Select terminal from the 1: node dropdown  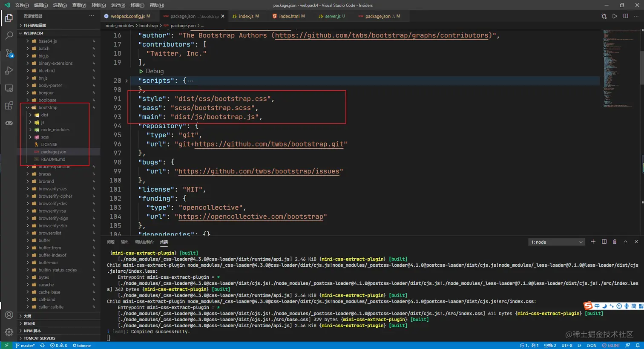(557, 242)
